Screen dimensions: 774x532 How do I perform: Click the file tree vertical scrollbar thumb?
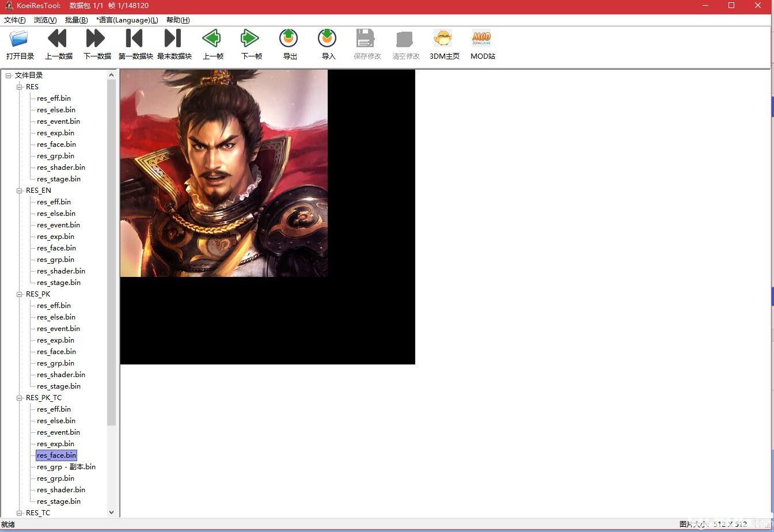pyautogui.click(x=112, y=253)
